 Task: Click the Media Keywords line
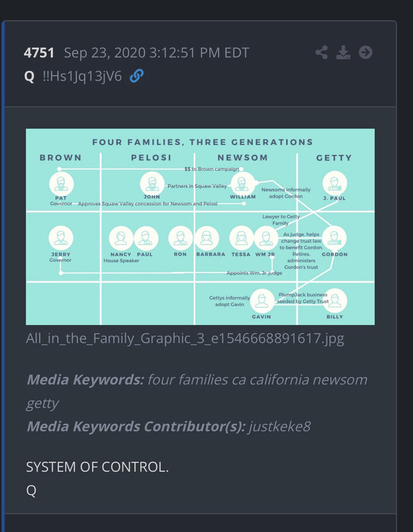pyautogui.click(x=197, y=391)
